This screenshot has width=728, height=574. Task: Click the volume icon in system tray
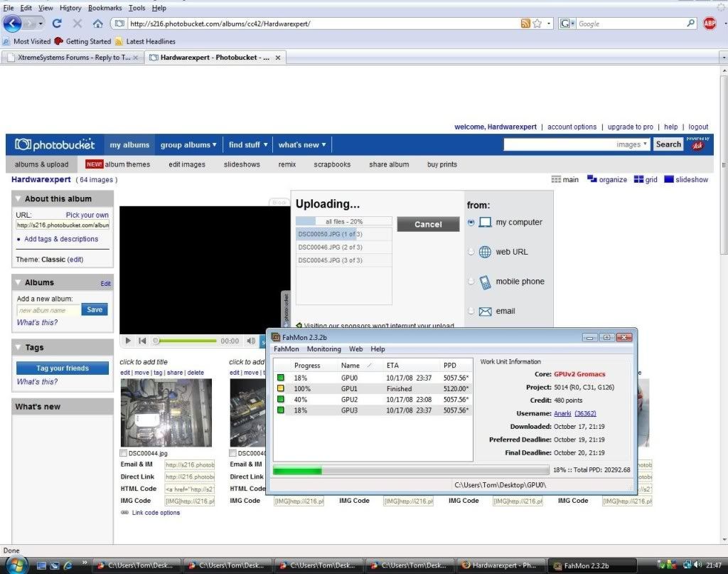pyautogui.click(x=697, y=565)
